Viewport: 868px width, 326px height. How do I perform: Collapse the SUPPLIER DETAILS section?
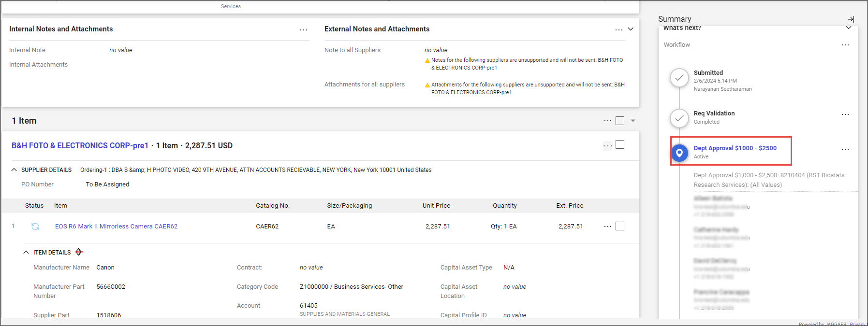tap(14, 170)
